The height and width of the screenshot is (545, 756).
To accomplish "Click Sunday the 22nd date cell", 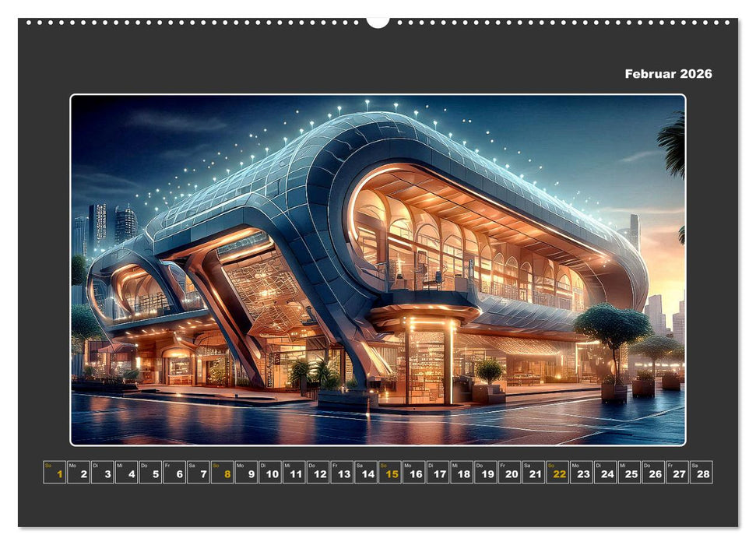I will (x=559, y=473).
